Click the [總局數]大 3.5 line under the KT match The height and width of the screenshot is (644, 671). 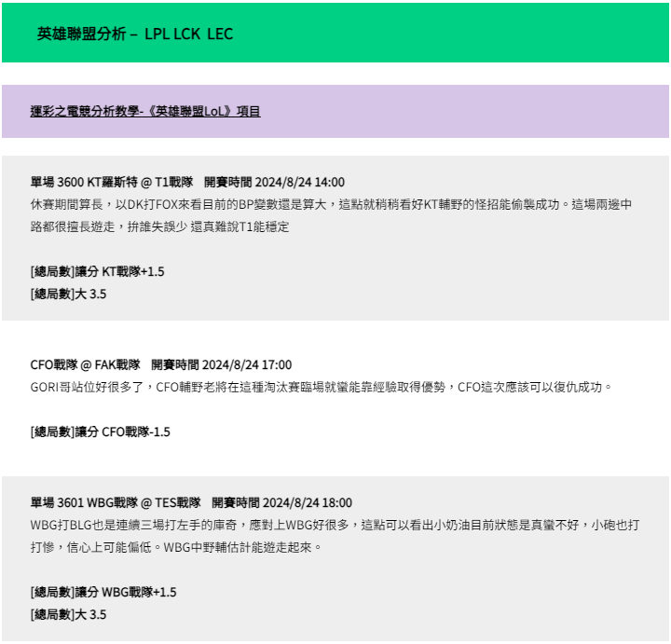pos(68,295)
